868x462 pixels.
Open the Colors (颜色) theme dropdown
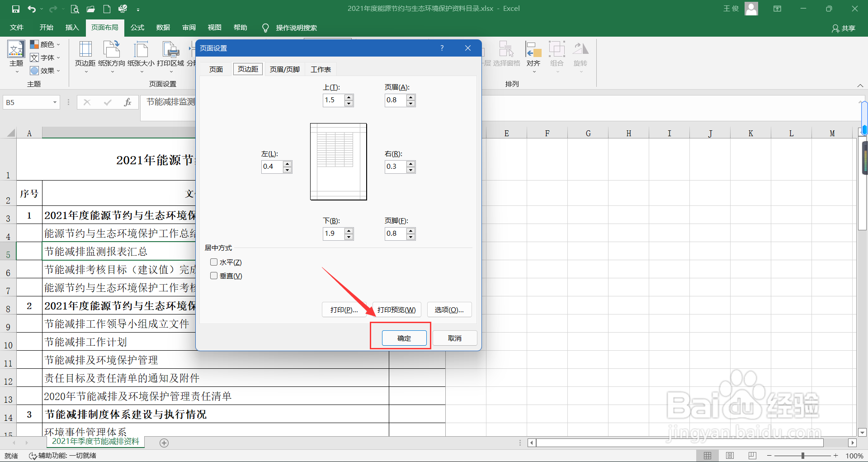pos(45,44)
